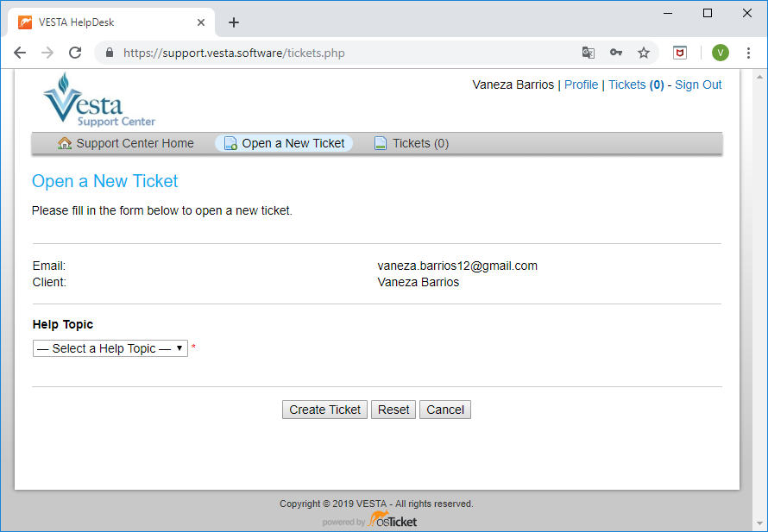
Task: Click the translate page icon in address bar
Action: point(589,53)
